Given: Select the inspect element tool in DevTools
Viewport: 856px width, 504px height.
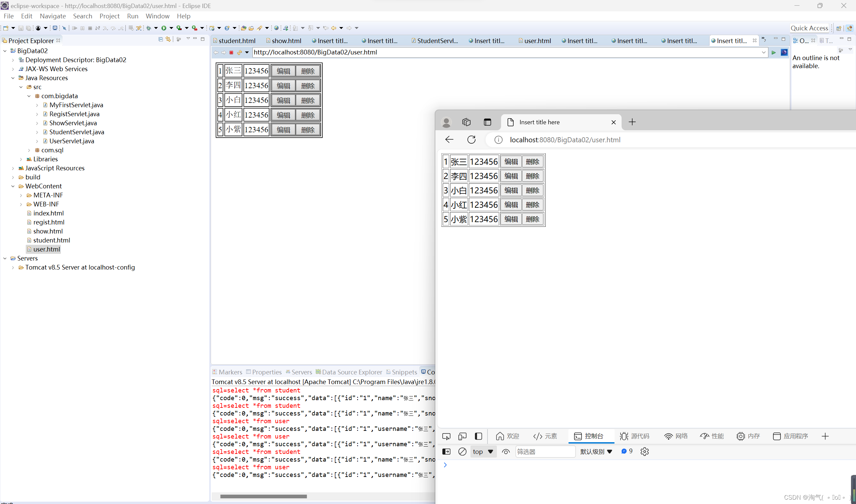Looking at the screenshot, I should coord(446,436).
